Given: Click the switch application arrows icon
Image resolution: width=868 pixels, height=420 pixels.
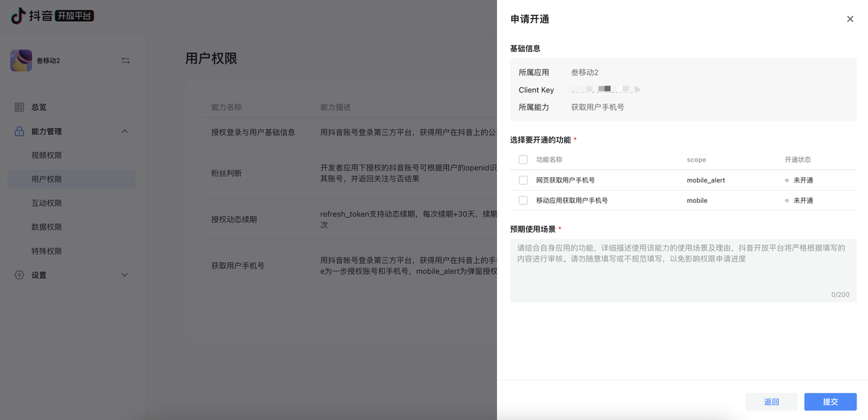Looking at the screenshot, I should coord(125,60).
